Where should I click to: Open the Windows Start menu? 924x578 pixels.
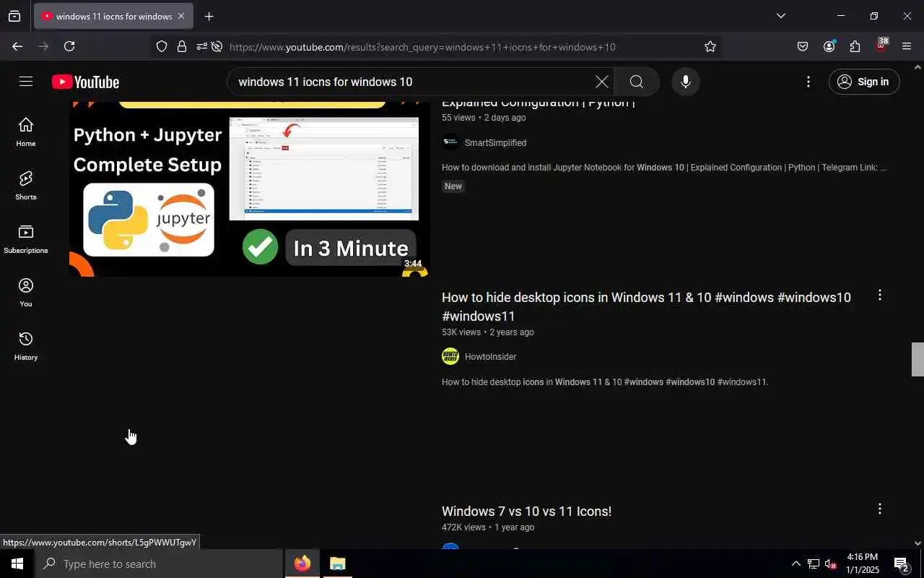[x=17, y=564]
